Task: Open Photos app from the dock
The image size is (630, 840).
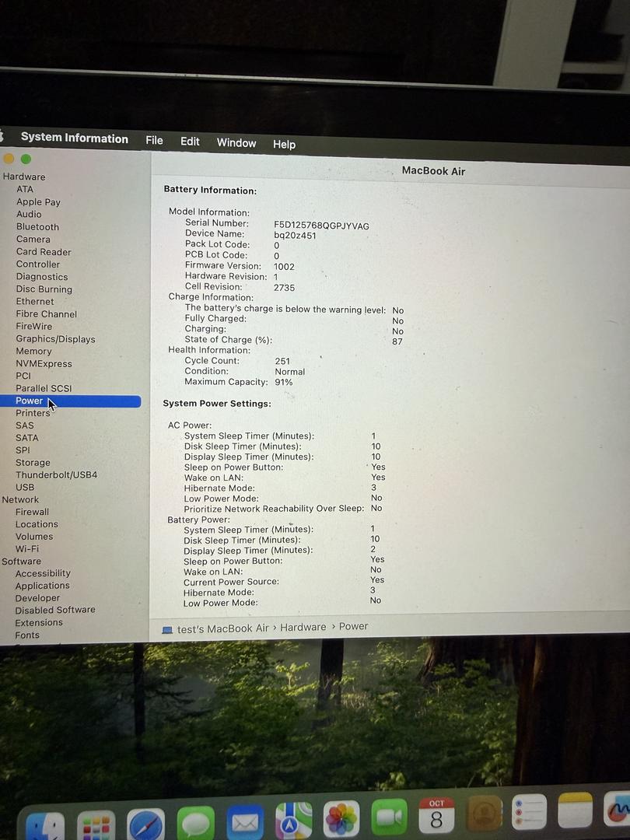Action: (341, 819)
